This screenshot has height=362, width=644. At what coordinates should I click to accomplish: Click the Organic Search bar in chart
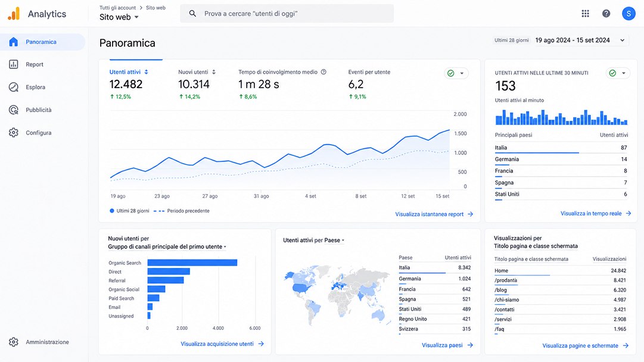tap(192, 263)
